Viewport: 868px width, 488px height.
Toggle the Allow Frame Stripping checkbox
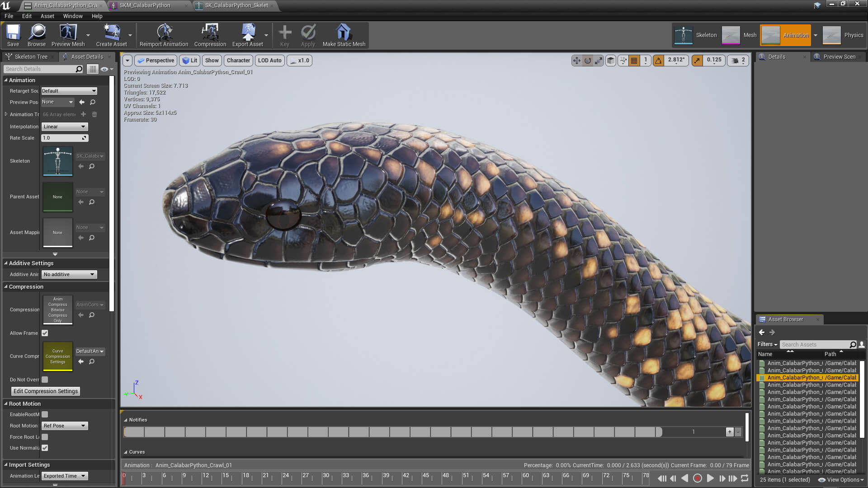pos(45,333)
